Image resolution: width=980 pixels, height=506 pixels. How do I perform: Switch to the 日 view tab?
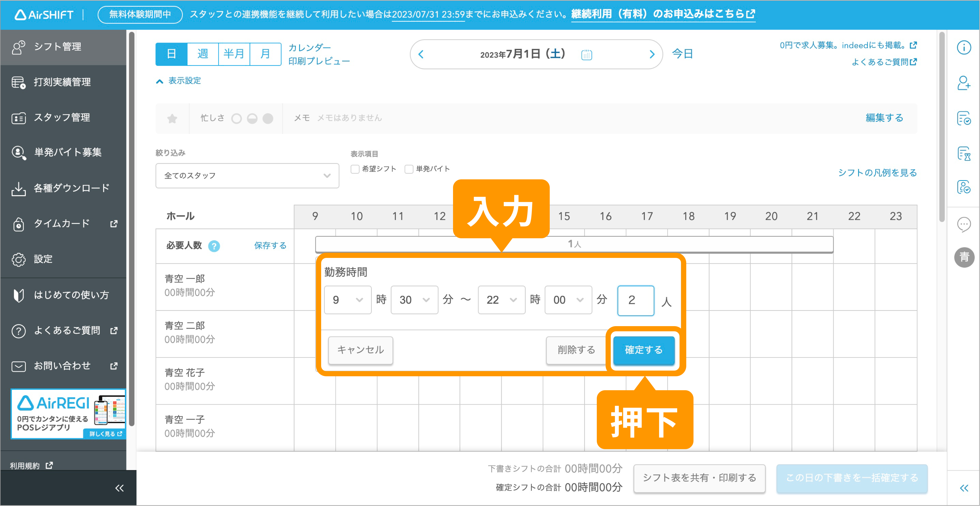click(x=172, y=54)
